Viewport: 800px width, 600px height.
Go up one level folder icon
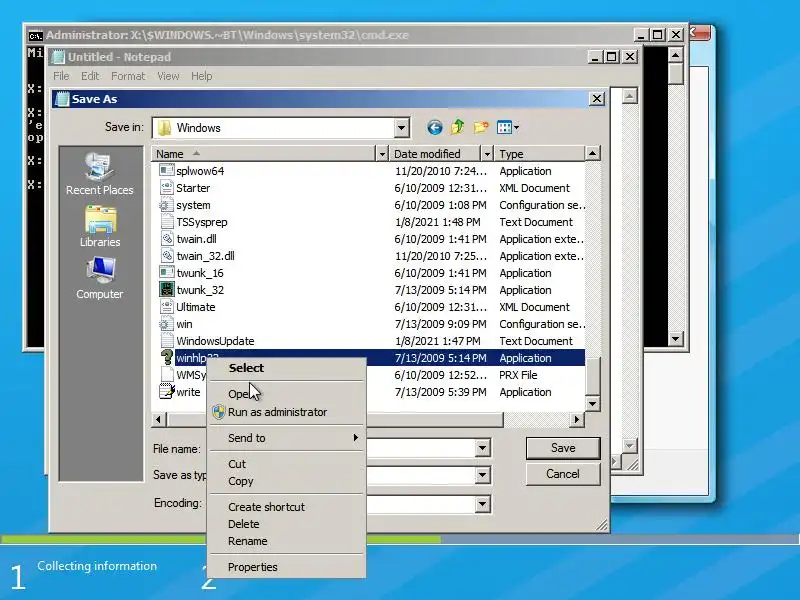pos(457,127)
